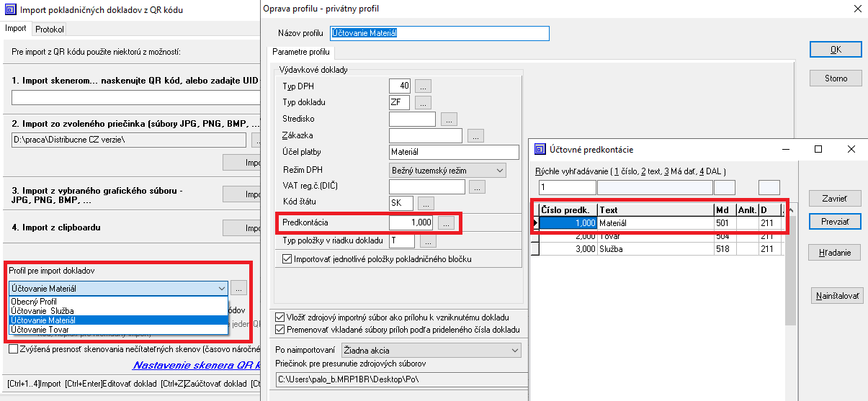The width and height of the screenshot is (868, 401).
Task: Click the browse button next to Typ DPH
Action: 423,86
